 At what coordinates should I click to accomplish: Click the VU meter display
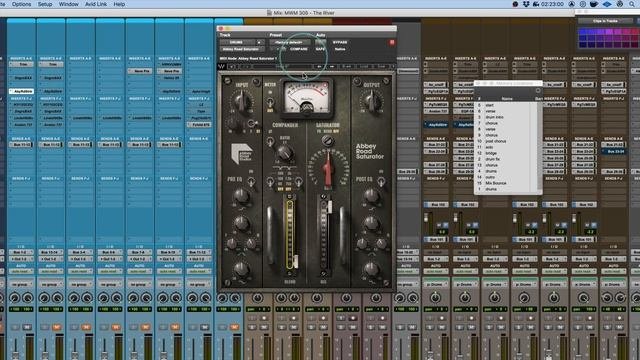click(307, 98)
